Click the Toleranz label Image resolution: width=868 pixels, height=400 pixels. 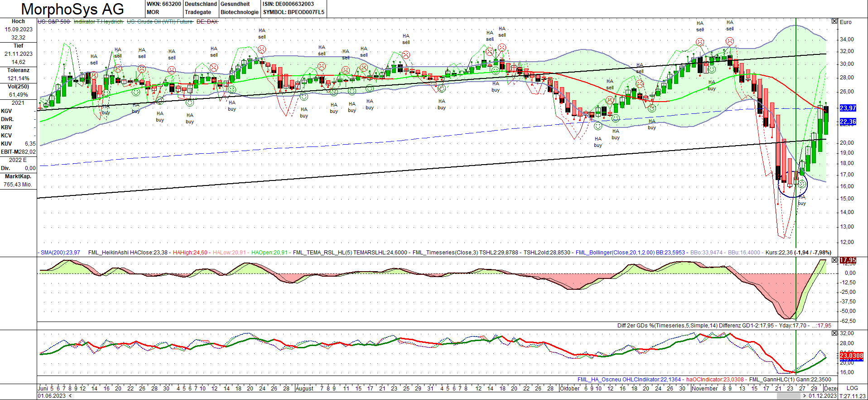tap(18, 70)
